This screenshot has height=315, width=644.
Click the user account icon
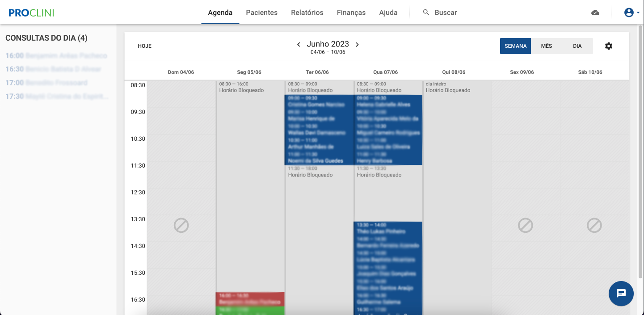click(x=628, y=12)
